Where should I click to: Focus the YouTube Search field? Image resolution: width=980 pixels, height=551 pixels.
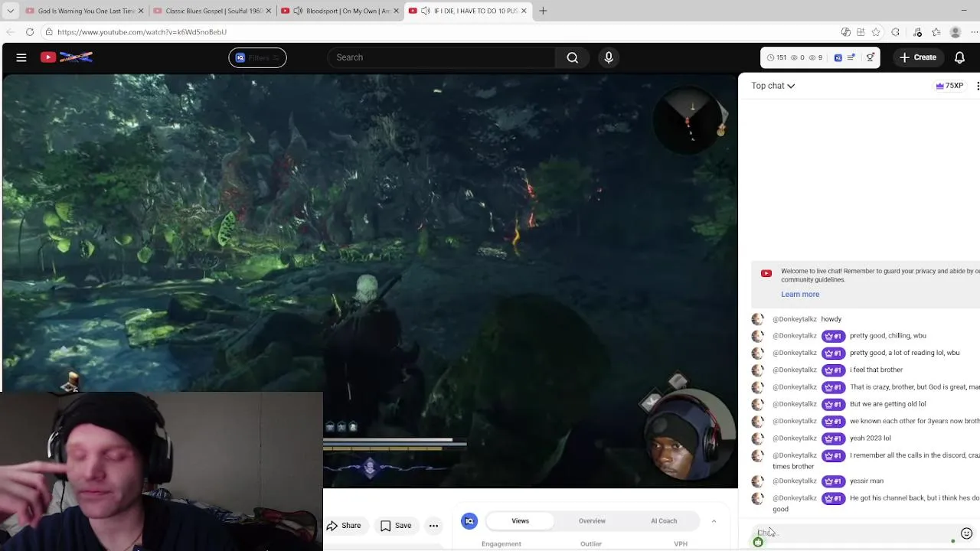coord(443,57)
